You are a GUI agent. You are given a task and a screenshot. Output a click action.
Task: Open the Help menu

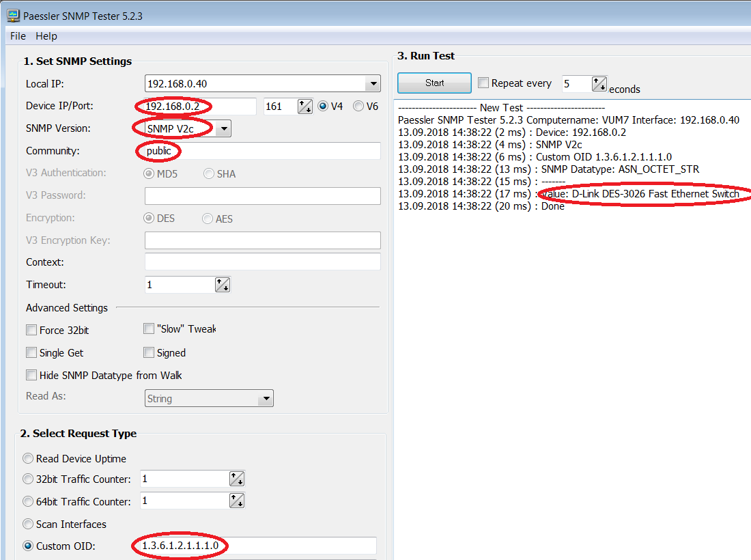(x=46, y=36)
